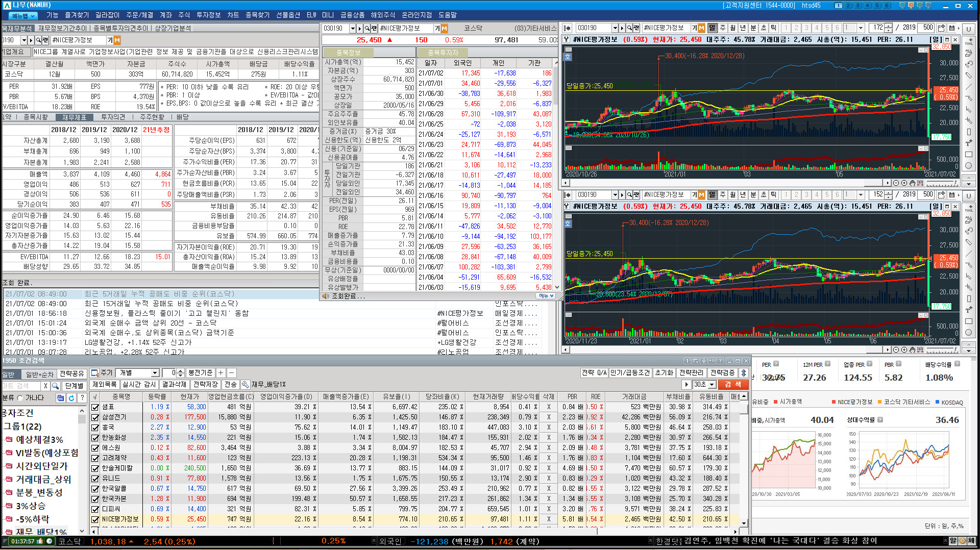Click the save disk icon in upper chart toolbar
The width and height of the screenshot is (980, 550).
(x=951, y=28)
